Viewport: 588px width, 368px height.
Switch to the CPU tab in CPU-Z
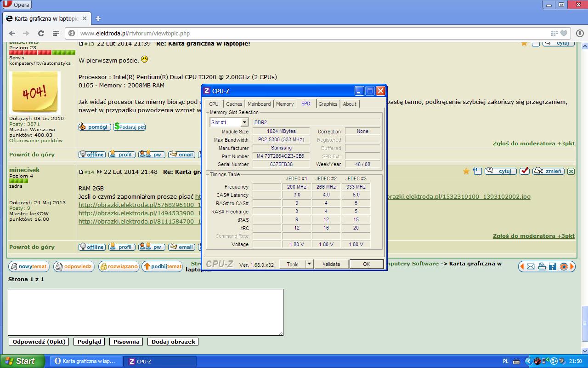[214, 104]
